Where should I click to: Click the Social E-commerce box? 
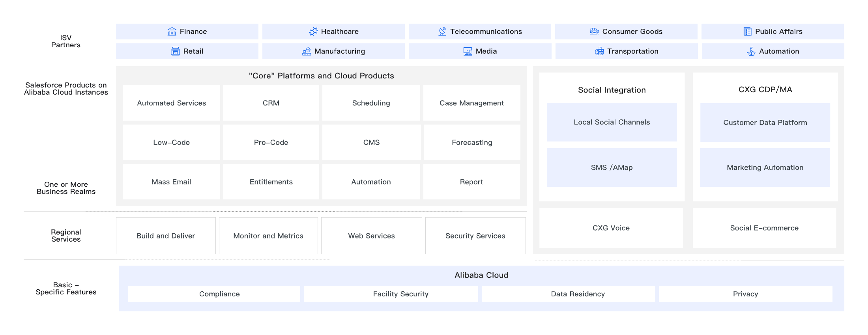pos(764,228)
